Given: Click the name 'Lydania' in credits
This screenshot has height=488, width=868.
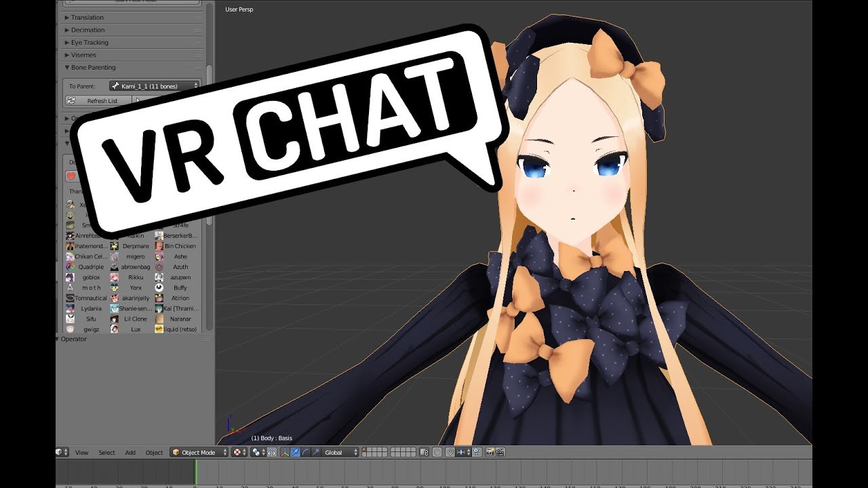Looking at the screenshot, I should (91, 308).
